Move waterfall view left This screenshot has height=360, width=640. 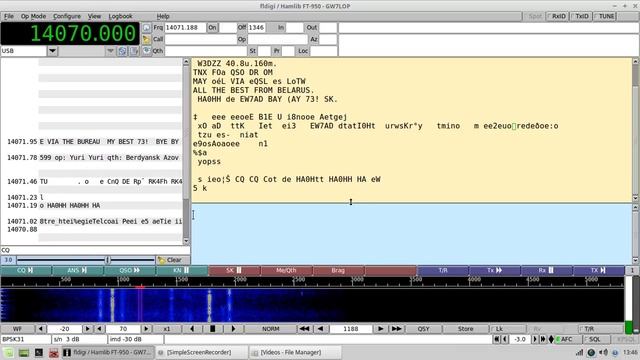(192, 329)
